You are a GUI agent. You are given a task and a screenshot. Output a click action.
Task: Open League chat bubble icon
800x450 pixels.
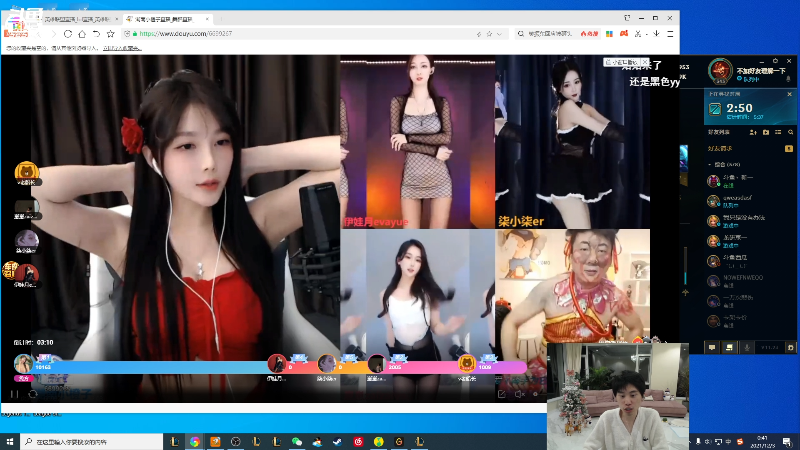tap(712, 347)
